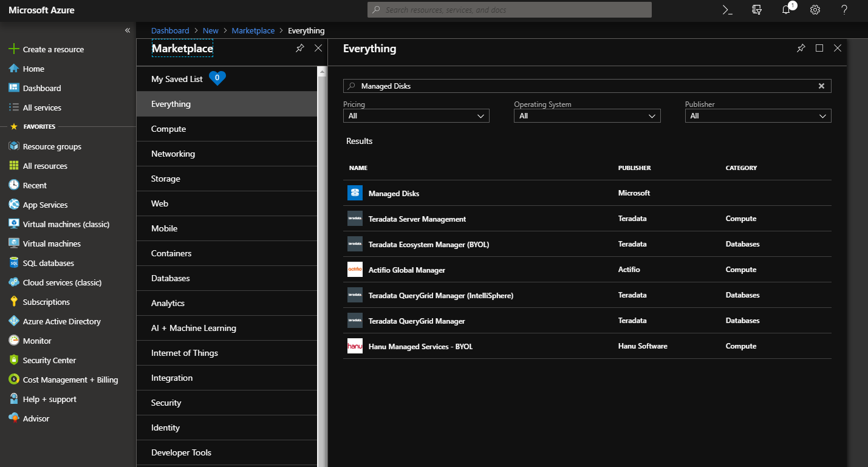Open the notifications bell icon
The width and height of the screenshot is (868, 467).
786,10
